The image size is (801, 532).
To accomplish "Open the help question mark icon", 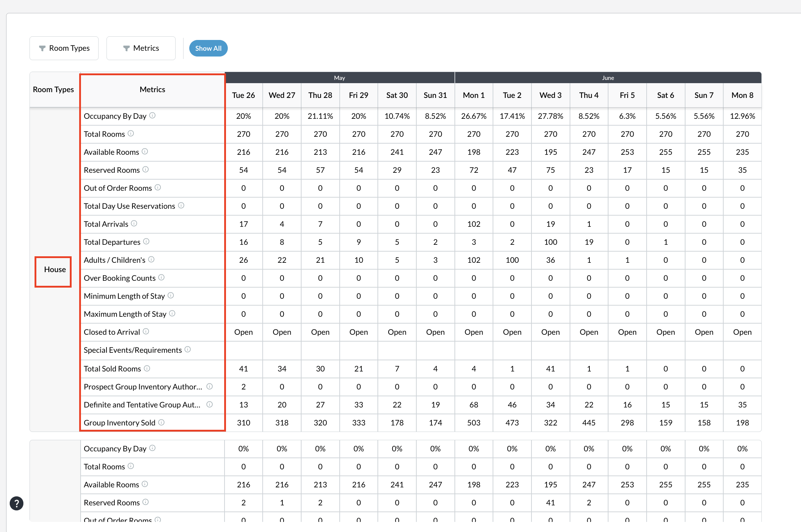I will tap(17, 503).
